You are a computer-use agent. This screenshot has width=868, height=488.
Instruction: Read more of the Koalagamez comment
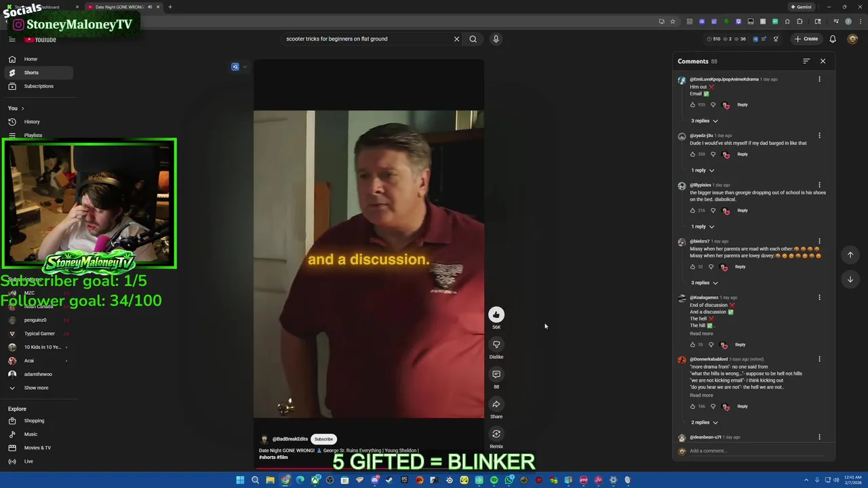click(701, 333)
